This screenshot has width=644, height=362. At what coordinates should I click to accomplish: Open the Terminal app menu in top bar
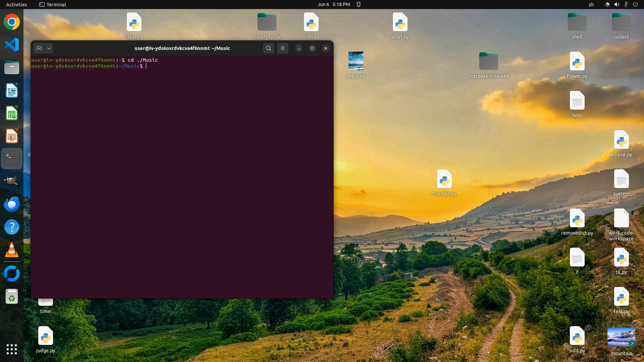(x=53, y=4)
